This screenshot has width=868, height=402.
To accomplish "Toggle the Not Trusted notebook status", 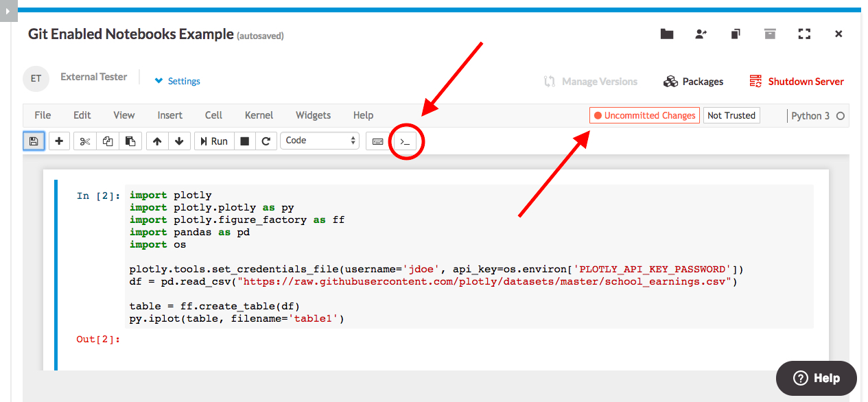I will point(731,115).
